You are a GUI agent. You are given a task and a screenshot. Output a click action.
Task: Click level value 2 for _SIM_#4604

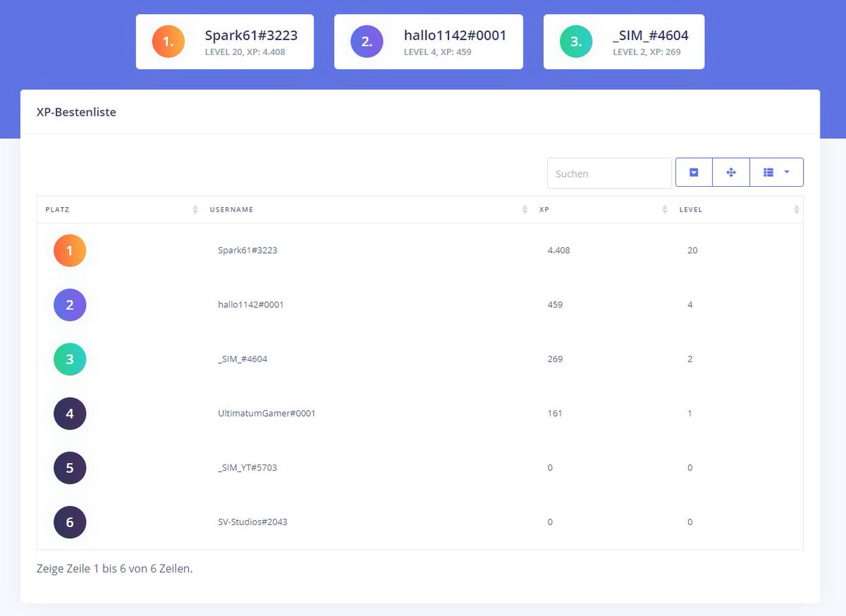690,359
